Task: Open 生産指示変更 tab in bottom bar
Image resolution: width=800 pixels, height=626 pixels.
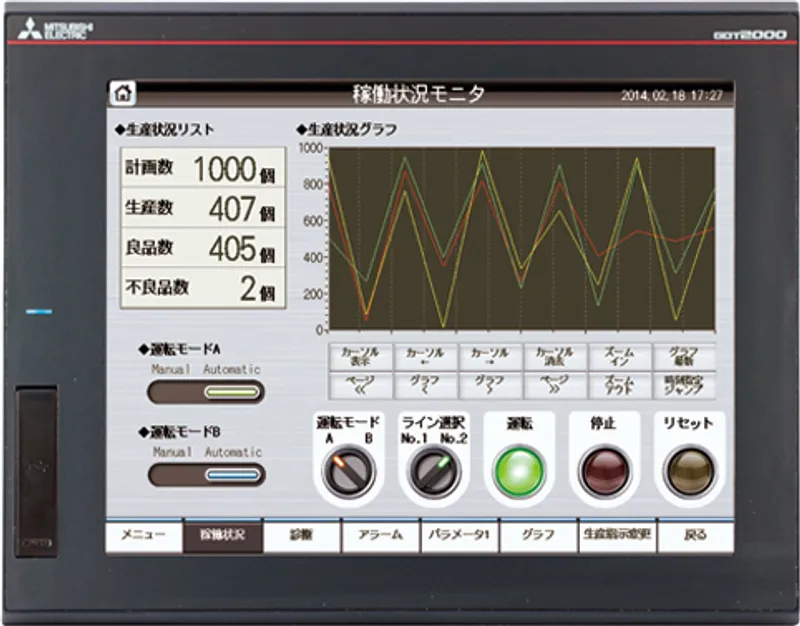Action: coord(618,535)
